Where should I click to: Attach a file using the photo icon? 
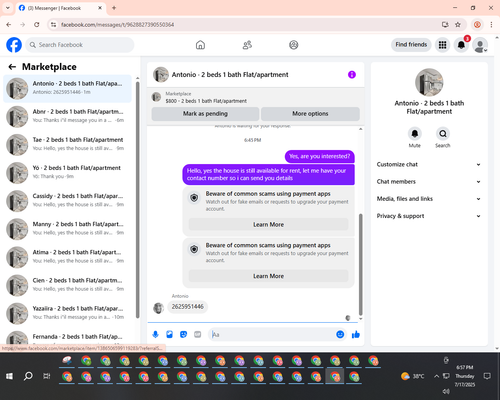(170, 334)
